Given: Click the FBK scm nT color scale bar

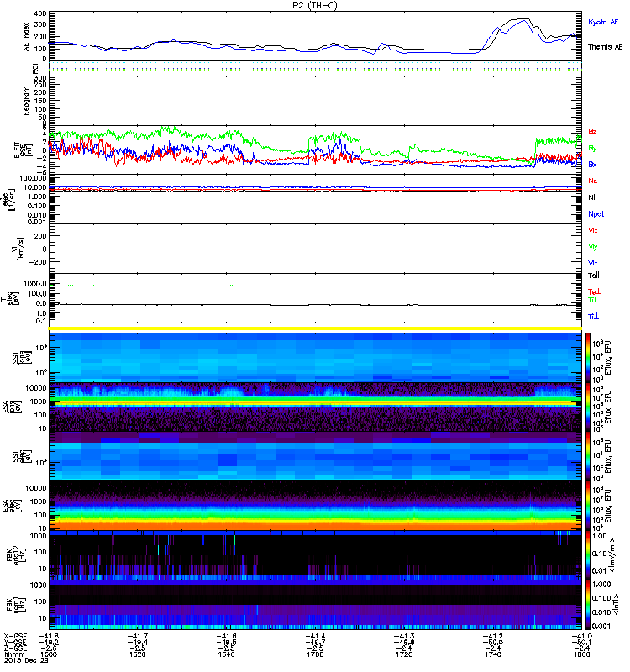Looking at the screenshot, I should (588, 605).
